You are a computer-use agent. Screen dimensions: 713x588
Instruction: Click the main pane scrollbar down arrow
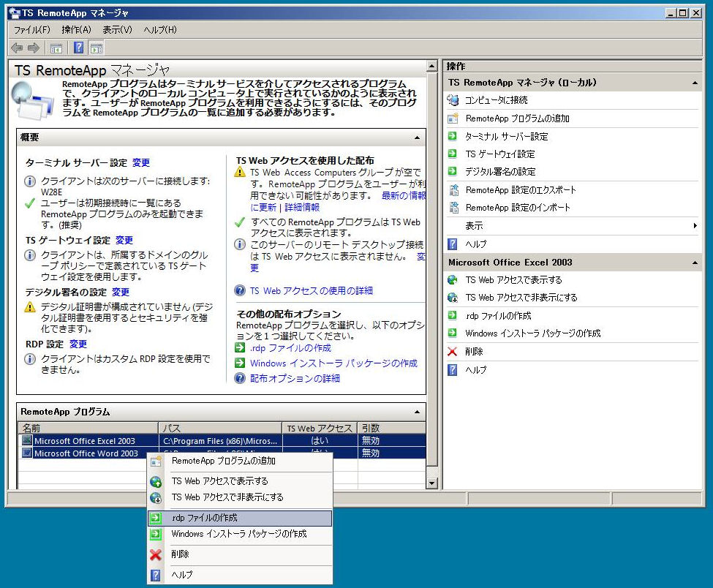click(x=432, y=483)
